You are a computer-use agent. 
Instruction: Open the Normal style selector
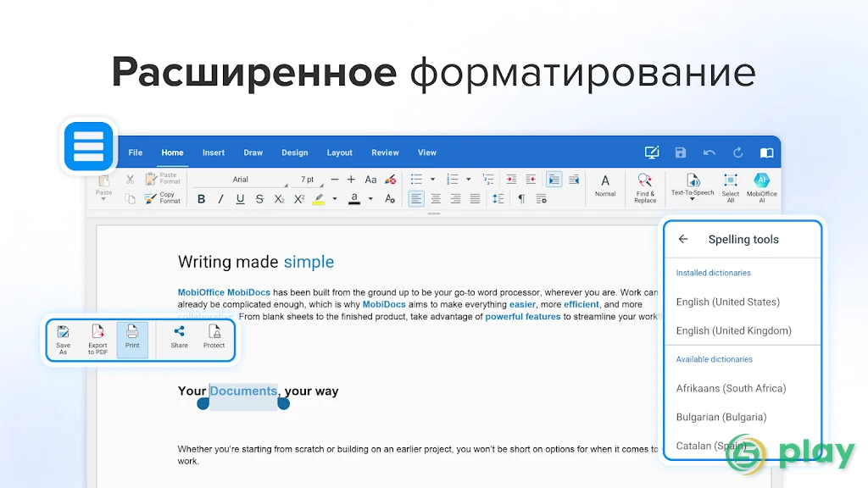605,186
